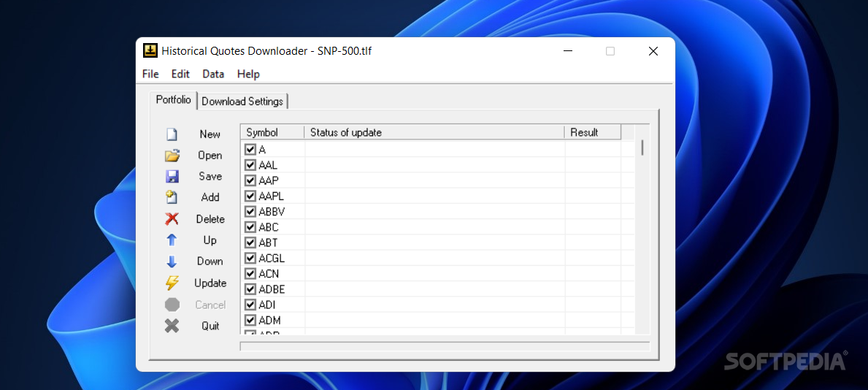This screenshot has width=868, height=390.
Task: Click the gray Quit cross icon
Action: [x=172, y=326]
